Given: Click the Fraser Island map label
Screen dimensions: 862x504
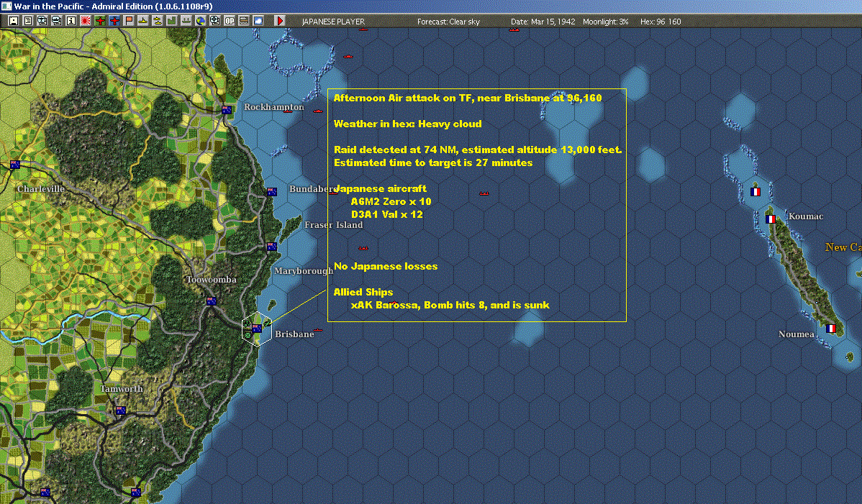Looking at the screenshot, I should pyautogui.click(x=334, y=224).
